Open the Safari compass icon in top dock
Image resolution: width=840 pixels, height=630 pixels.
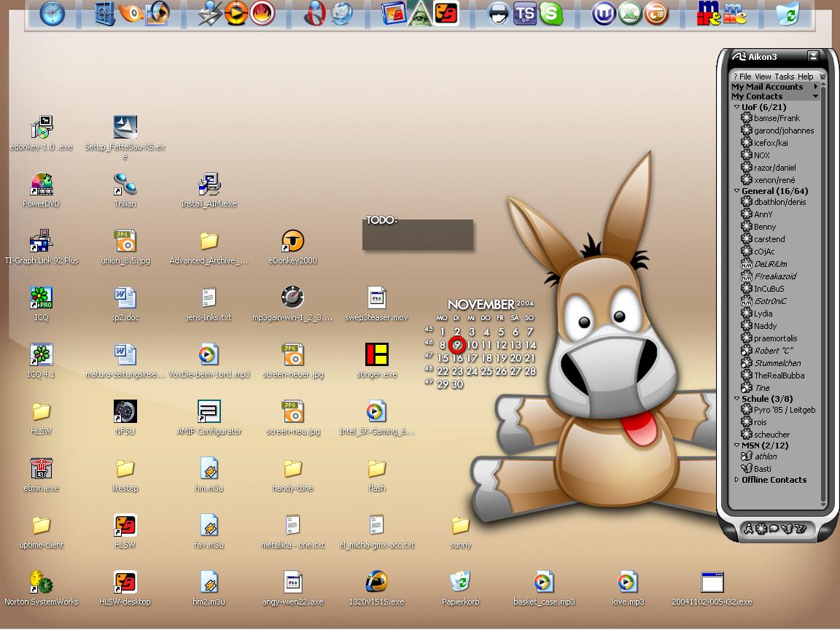click(x=52, y=13)
